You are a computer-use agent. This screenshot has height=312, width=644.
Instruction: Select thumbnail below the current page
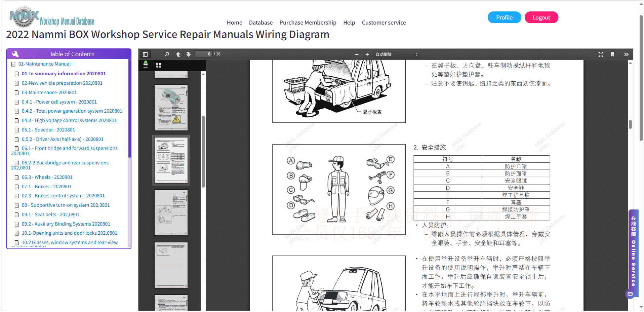pos(171,212)
